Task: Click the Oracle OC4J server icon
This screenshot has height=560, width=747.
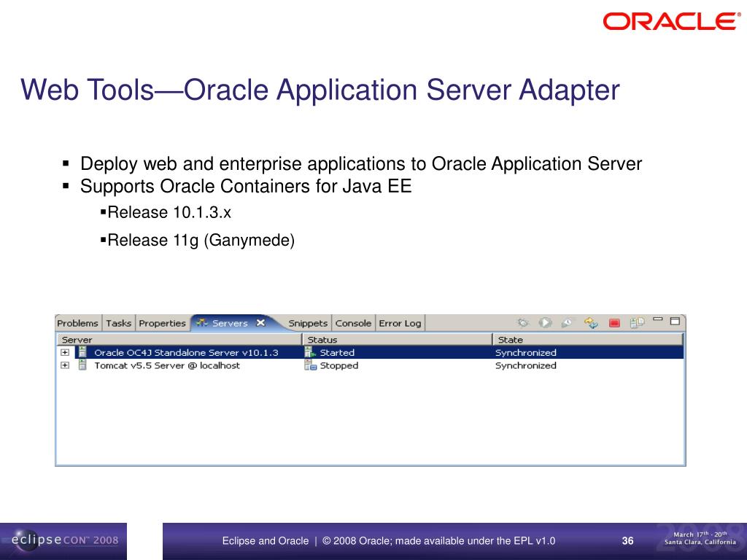Action: 82,352
